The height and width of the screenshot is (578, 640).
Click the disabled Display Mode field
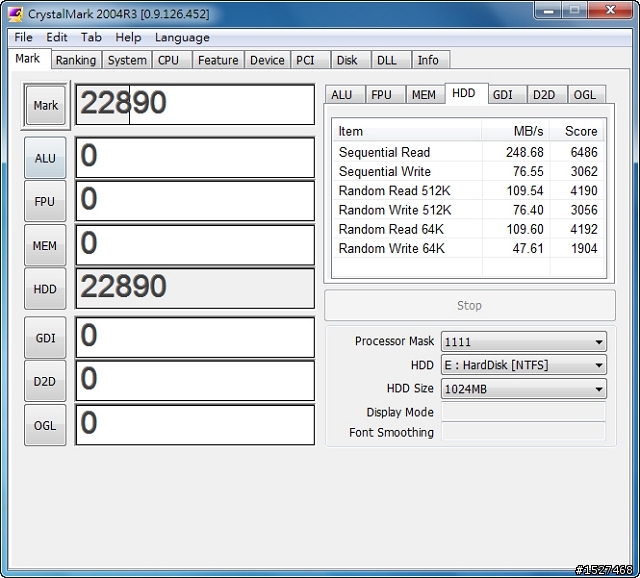[x=524, y=412]
